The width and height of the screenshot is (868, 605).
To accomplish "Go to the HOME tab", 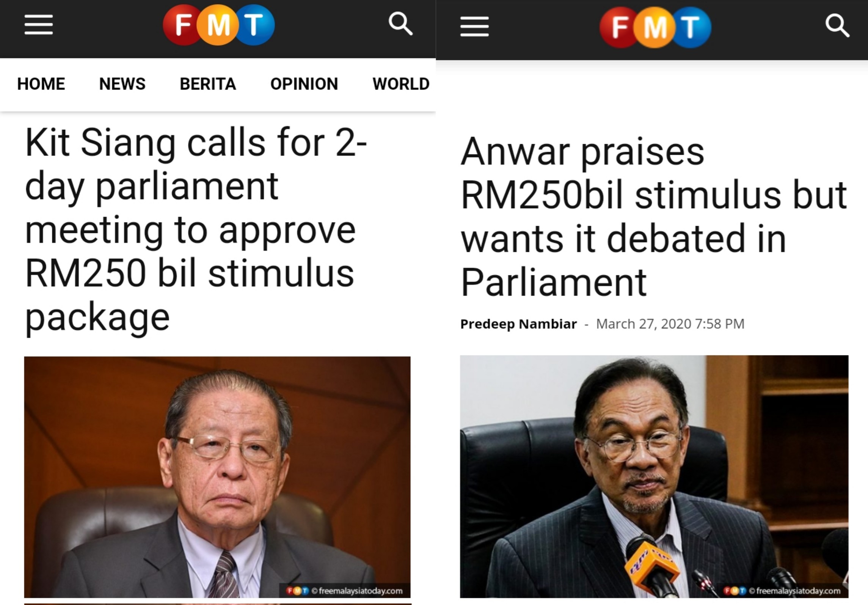I will (x=41, y=84).
